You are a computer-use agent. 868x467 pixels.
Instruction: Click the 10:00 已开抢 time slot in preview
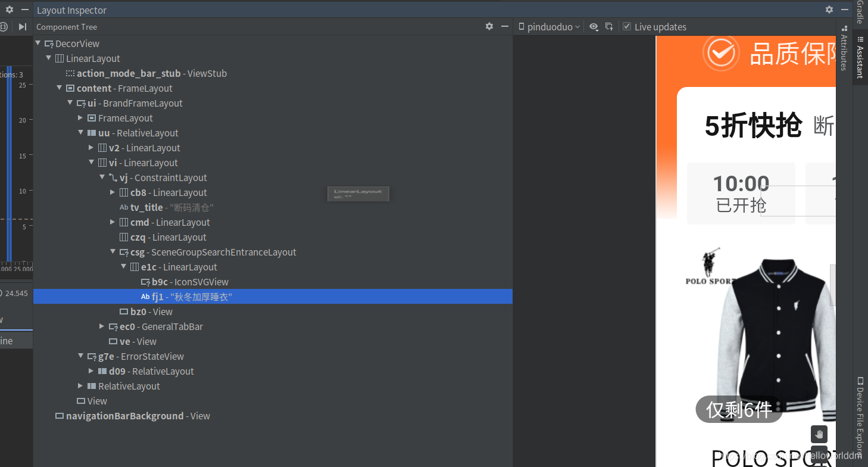(x=741, y=194)
